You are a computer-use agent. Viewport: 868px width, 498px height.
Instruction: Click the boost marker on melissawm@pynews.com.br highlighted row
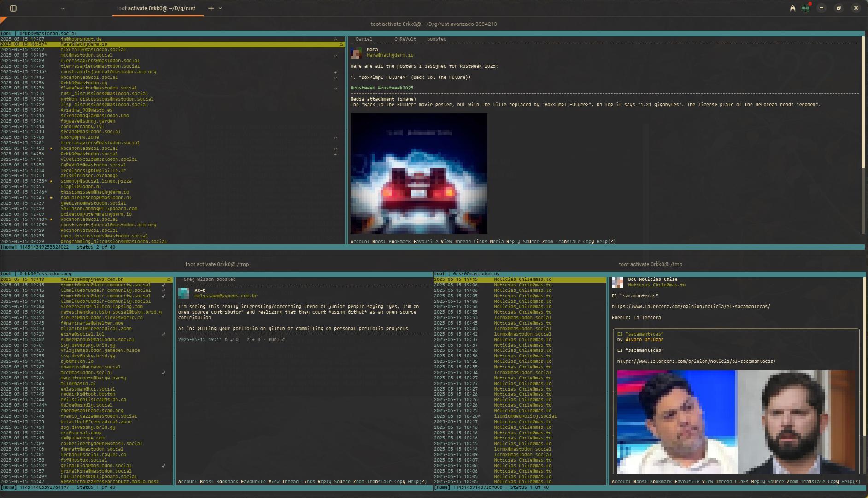pyautogui.click(x=169, y=279)
